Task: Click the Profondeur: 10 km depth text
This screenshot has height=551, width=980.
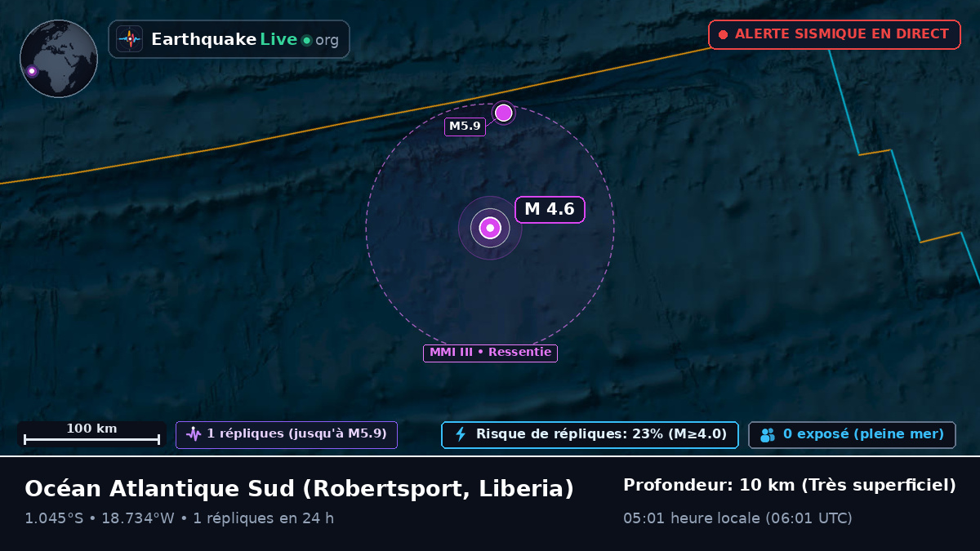Action: click(789, 485)
